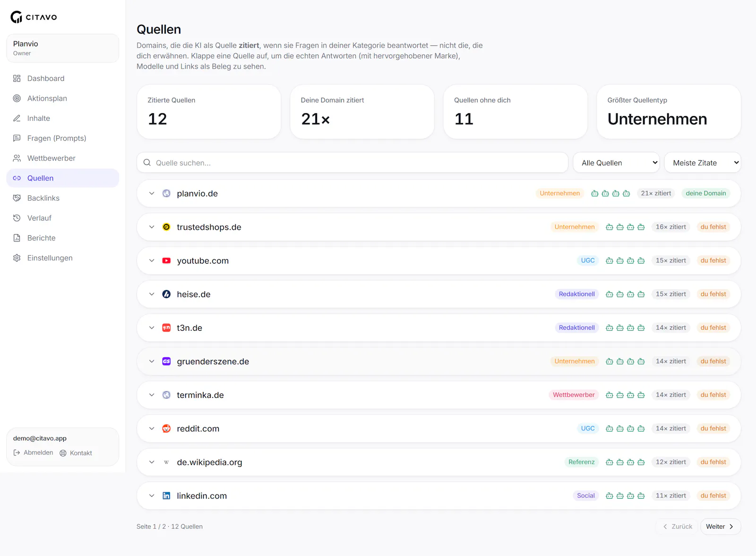Open the Meiste Zitate sort dropdown
The height and width of the screenshot is (556, 756).
(x=703, y=163)
